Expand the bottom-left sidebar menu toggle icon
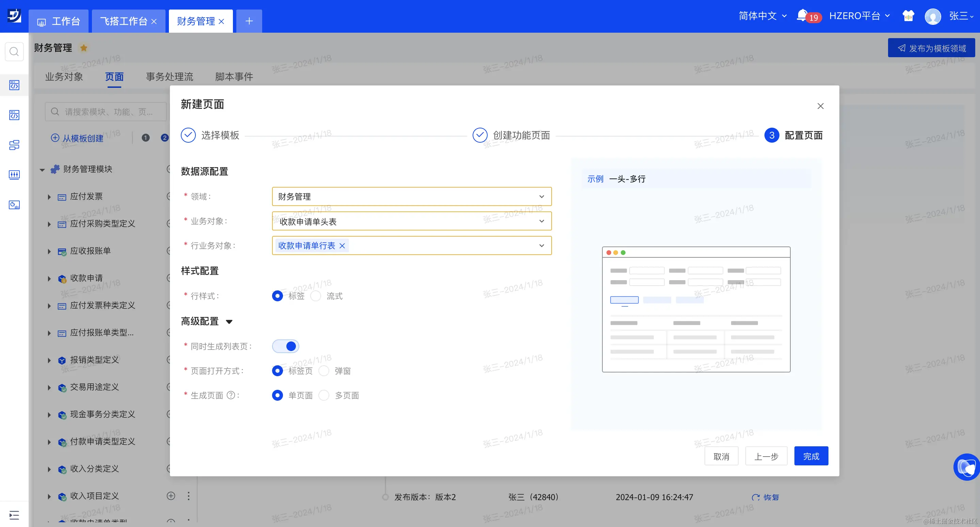This screenshot has width=980, height=527. click(14, 515)
